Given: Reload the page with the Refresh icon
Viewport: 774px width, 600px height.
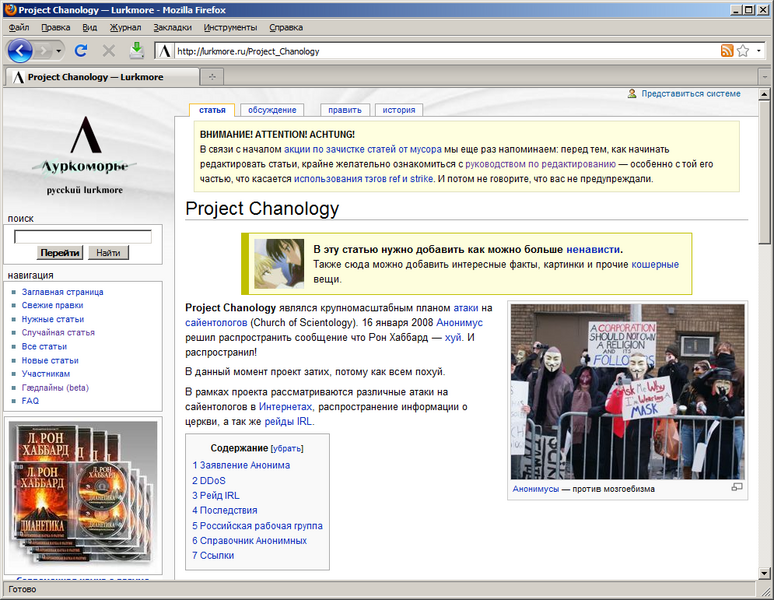Looking at the screenshot, I should 81,50.
